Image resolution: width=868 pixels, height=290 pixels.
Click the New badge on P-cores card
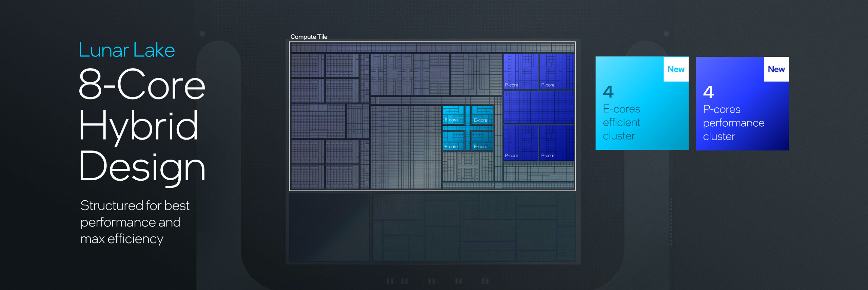(x=776, y=69)
